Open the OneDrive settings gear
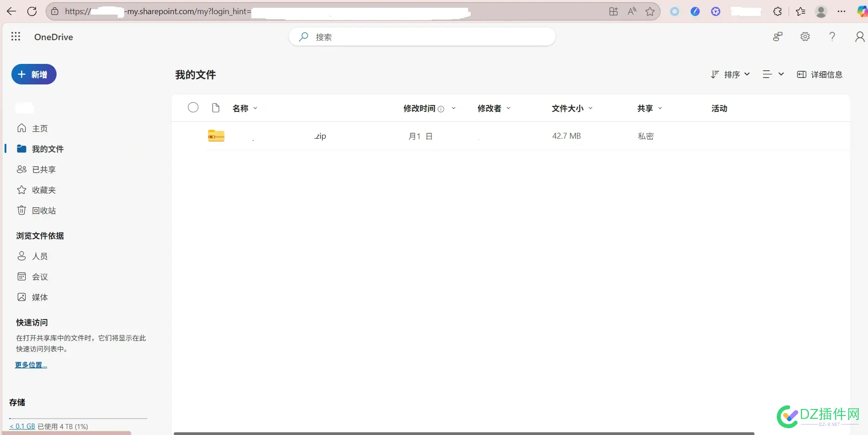This screenshot has height=435, width=868. (805, 37)
